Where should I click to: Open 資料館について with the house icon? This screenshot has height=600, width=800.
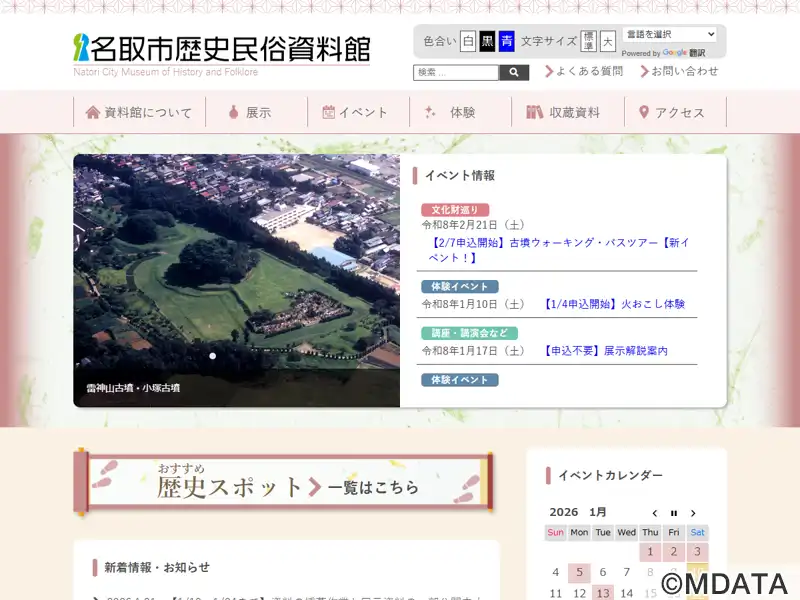[x=139, y=112]
